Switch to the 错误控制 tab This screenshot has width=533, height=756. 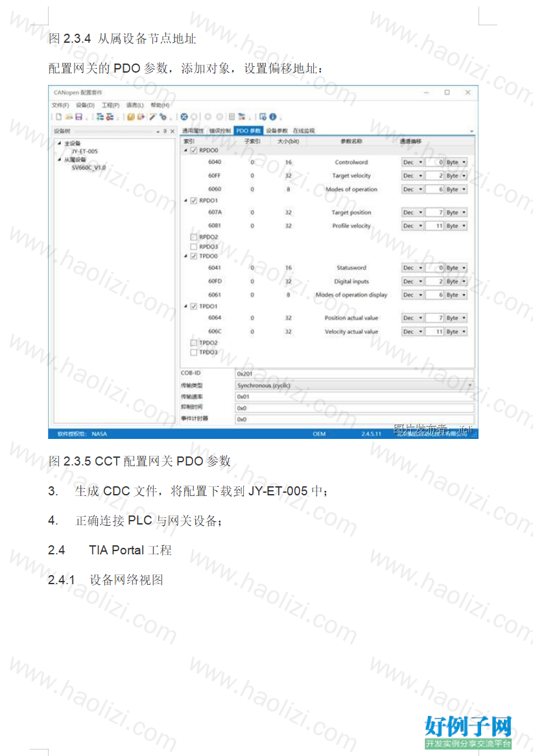pyautogui.click(x=219, y=131)
